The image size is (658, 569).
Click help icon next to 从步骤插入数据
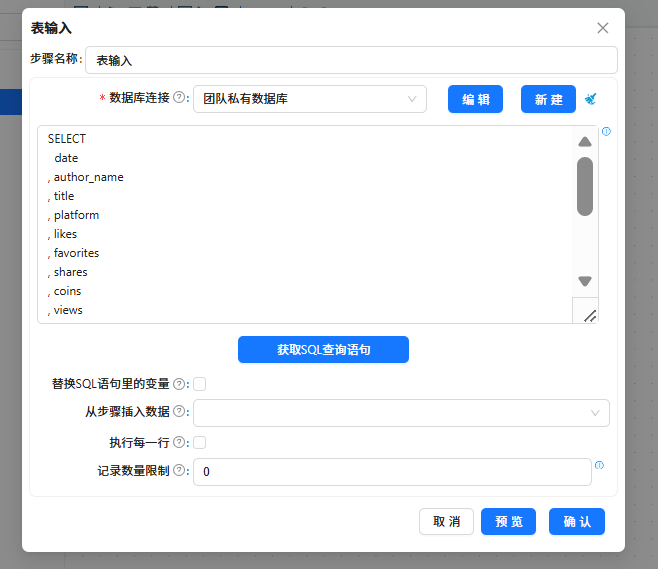tap(179, 411)
